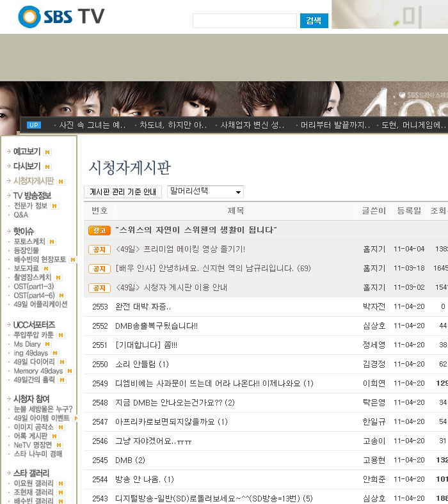Open post DMB송출복구됬습니다!!
The width and height of the screenshot is (448, 504).
pos(156,326)
